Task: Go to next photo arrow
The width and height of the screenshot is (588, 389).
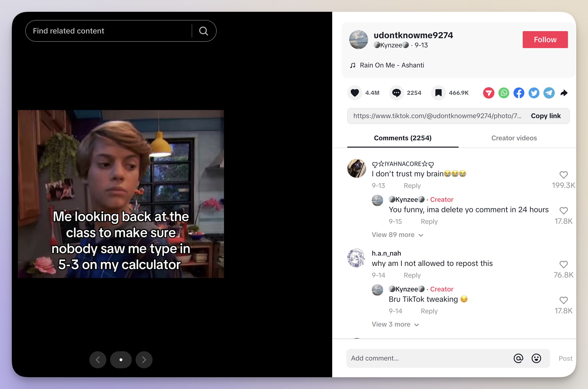Action: point(144,360)
